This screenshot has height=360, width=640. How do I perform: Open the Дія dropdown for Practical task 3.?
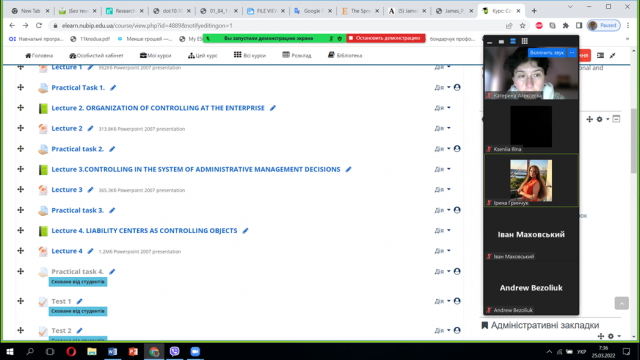pos(442,210)
